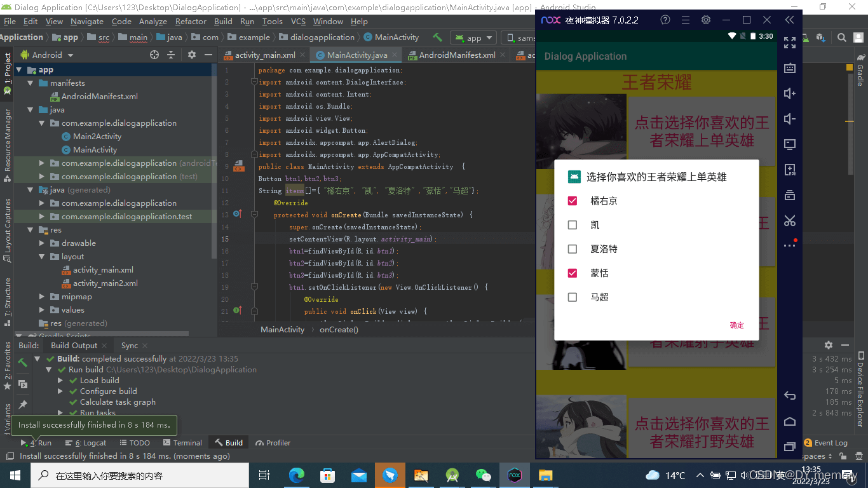This screenshot has height=488, width=868.
Task: Open VCS menu
Action: pos(298,21)
